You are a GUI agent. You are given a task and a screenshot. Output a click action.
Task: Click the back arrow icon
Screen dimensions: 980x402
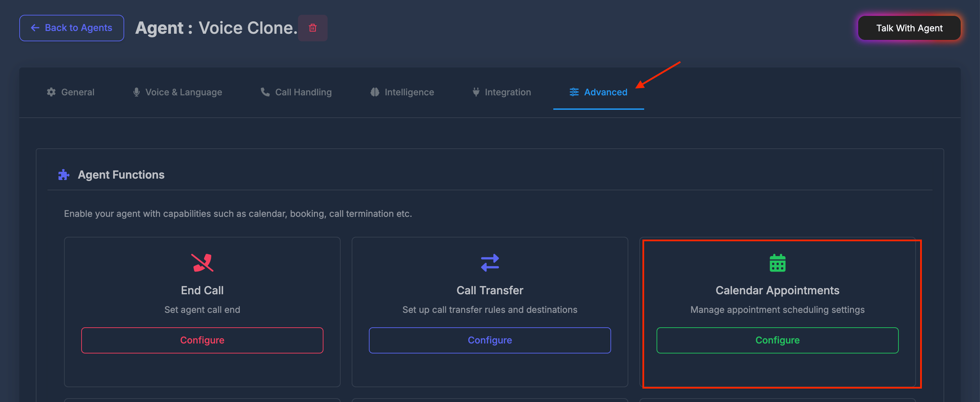(35, 28)
